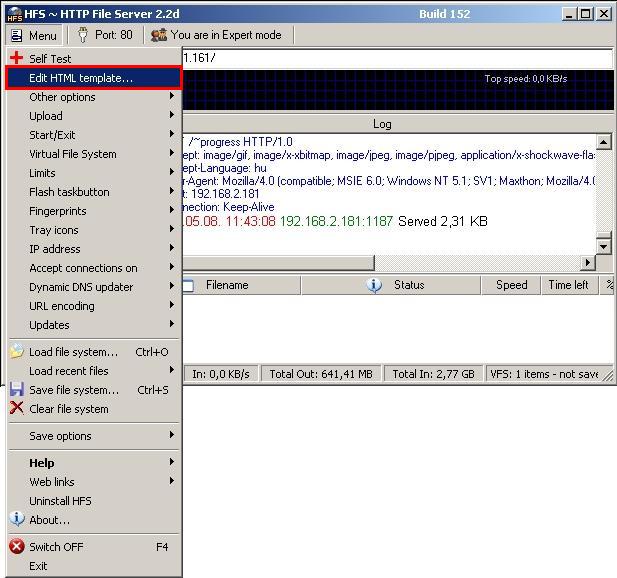The image size is (617, 578).
Task: Expand the Save options submenu arrow
Action: 172,435
